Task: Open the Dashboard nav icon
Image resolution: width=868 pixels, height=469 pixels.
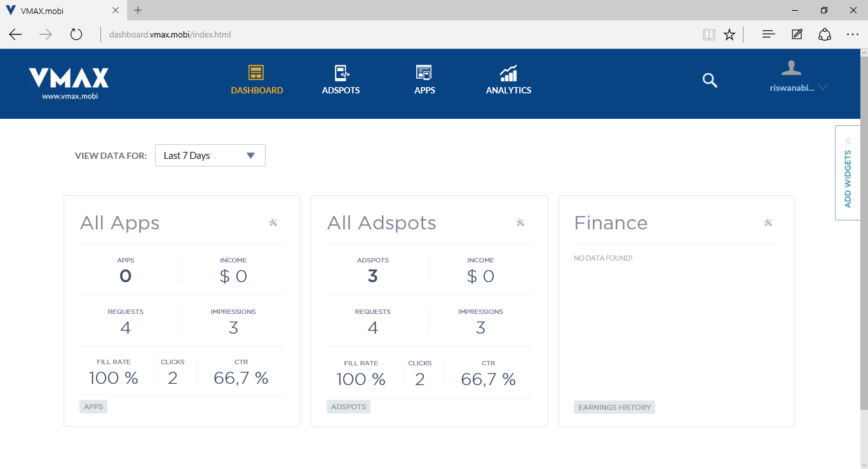Action: click(x=256, y=72)
